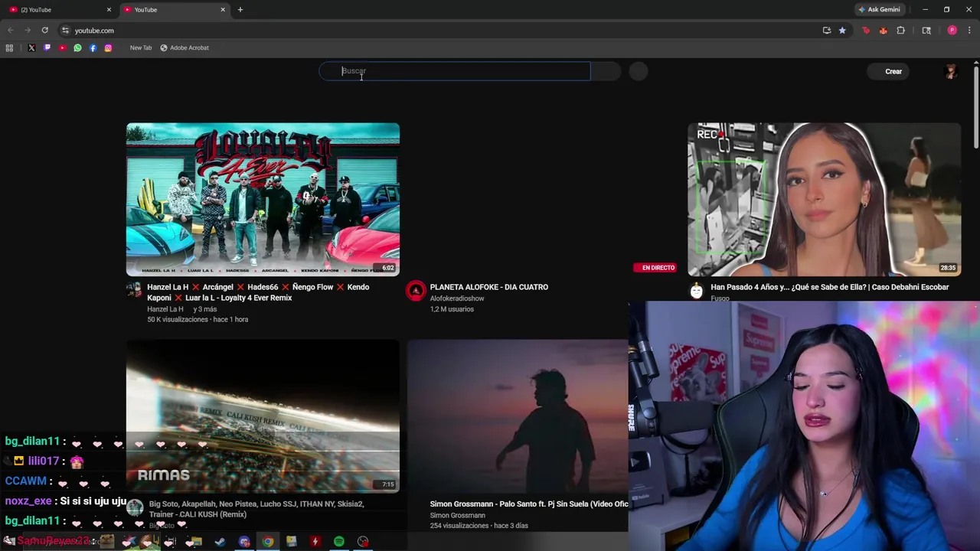Focus the YouTube 'Buscar' search field
Screen dimensions: 980x551
(455, 71)
